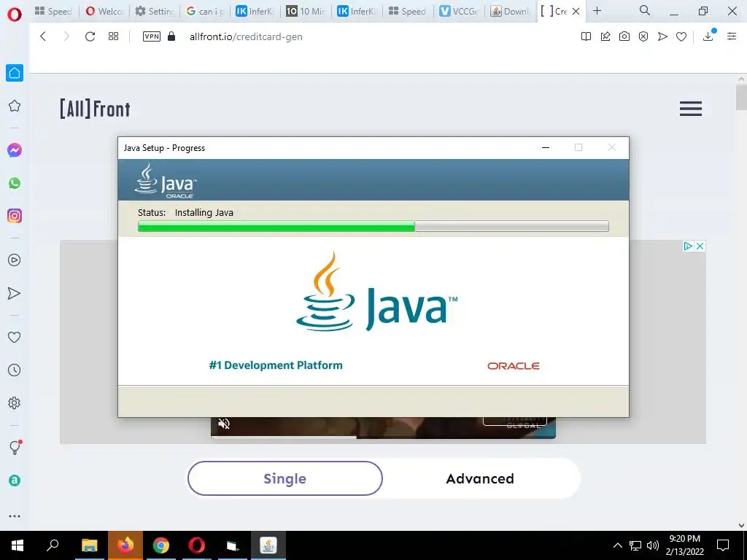Switch to the Welcome tab
This screenshot has width=747, height=560.
coord(104,12)
